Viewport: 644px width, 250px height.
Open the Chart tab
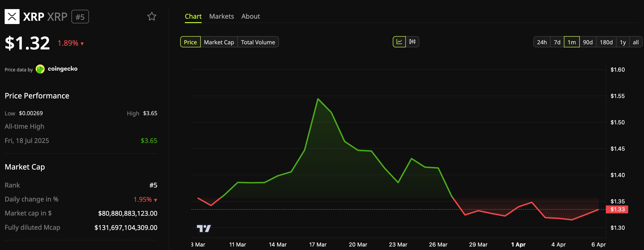click(x=193, y=17)
